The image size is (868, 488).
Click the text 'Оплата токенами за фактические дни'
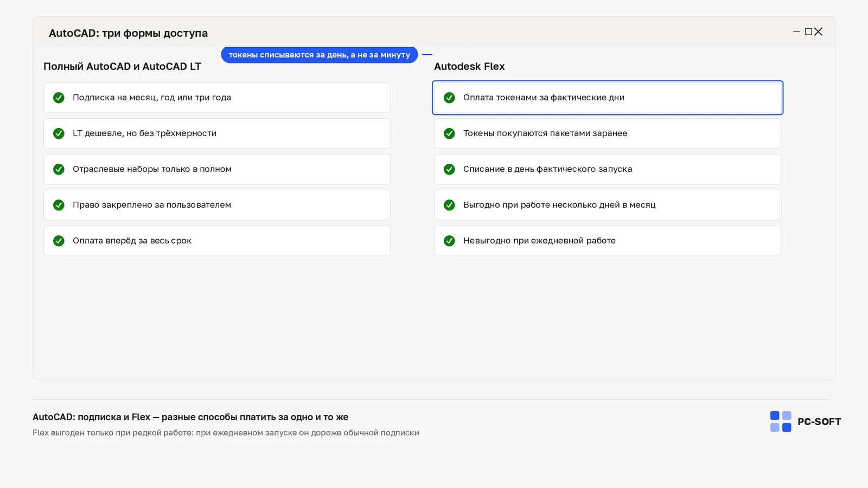(544, 98)
